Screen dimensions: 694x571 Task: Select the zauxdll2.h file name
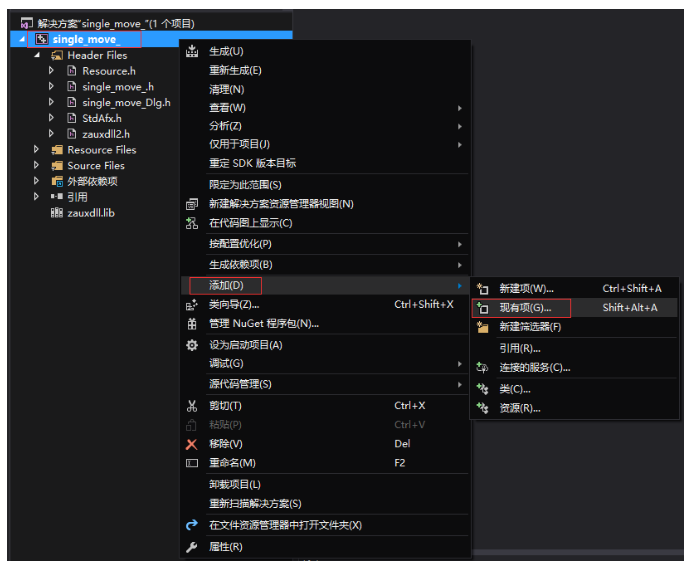(106, 134)
